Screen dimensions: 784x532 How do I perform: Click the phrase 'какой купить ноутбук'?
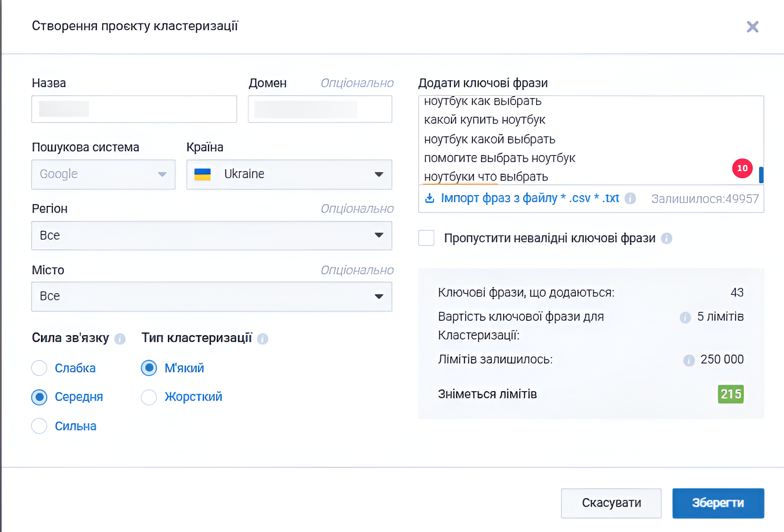coord(485,120)
